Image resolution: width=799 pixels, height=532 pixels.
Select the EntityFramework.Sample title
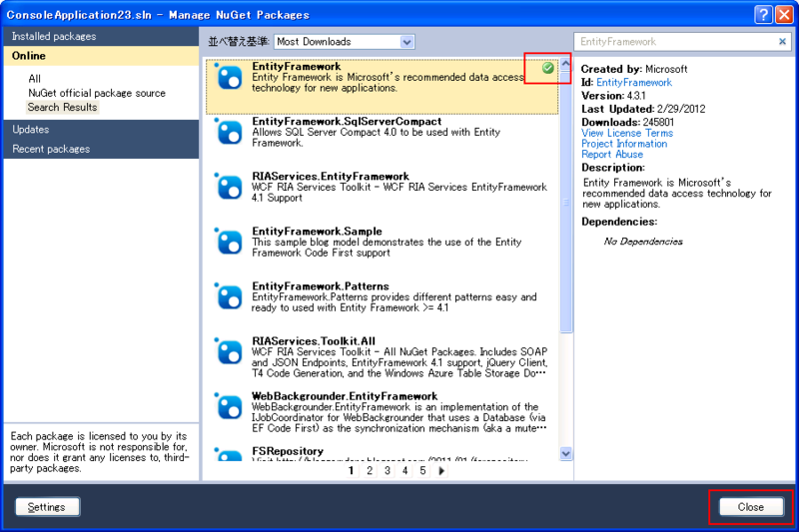317,232
